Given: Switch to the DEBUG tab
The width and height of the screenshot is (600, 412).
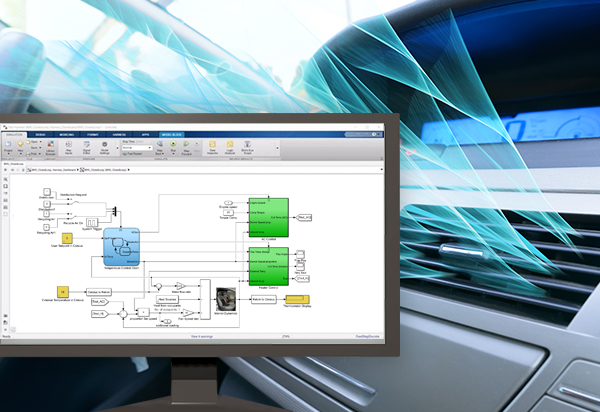Looking at the screenshot, I should click(x=42, y=133).
